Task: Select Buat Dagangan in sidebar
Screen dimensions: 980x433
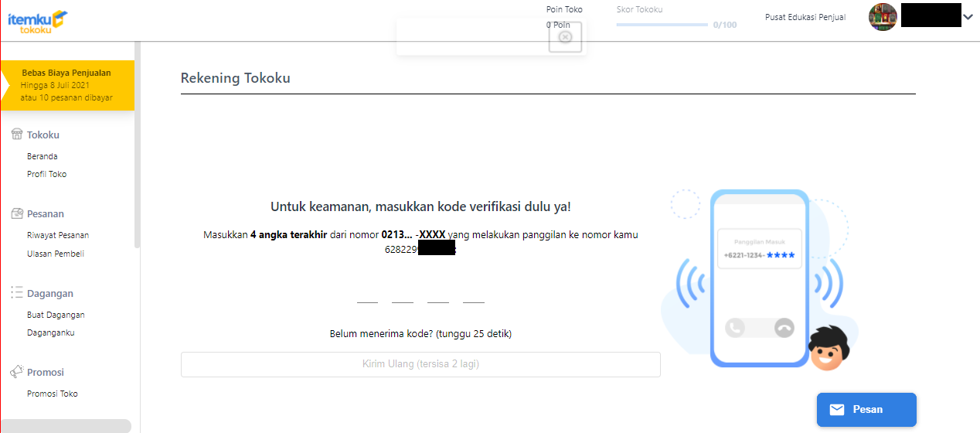Action: 56,315
